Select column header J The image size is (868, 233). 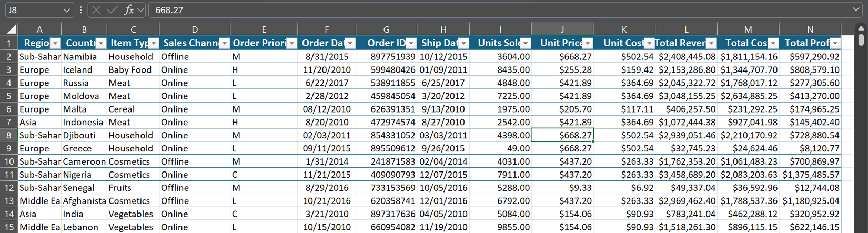[562, 29]
